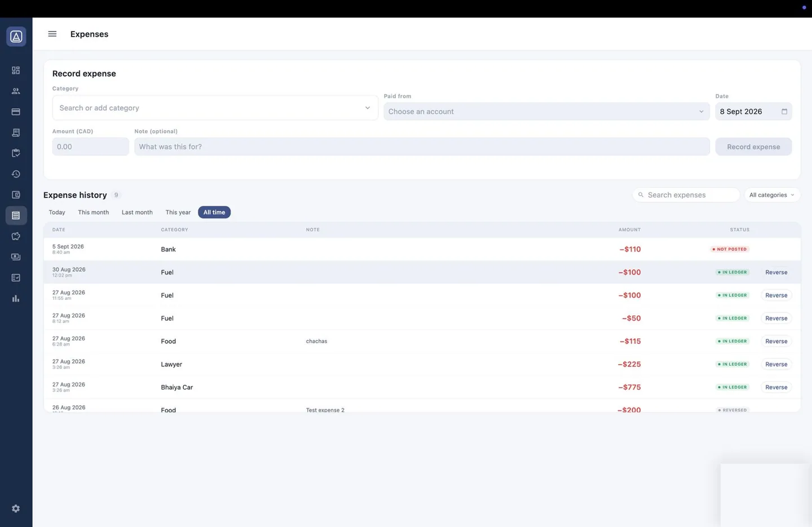Filter expense history by This month
Viewport: 812px width, 527px height.
94,212
